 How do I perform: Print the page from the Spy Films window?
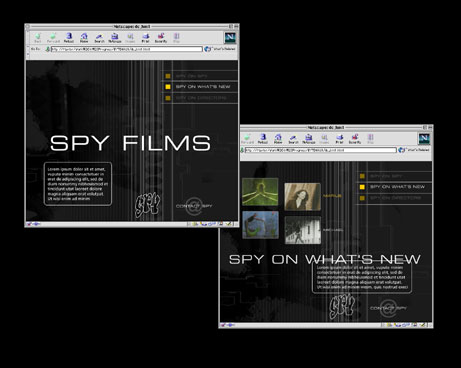pyautogui.click(x=145, y=37)
